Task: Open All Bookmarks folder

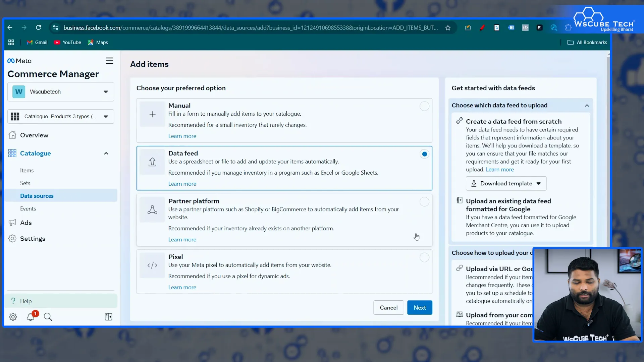Action: pyautogui.click(x=587, y=42)
